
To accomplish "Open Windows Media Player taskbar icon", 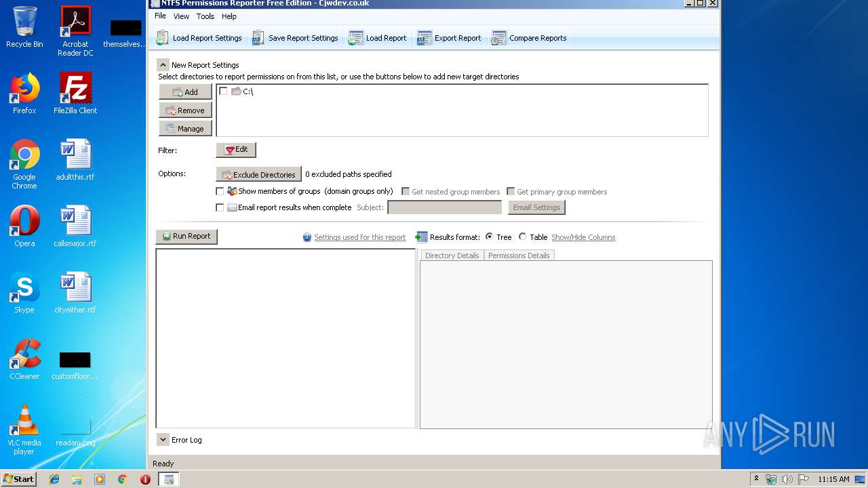I will pos(100,479).
